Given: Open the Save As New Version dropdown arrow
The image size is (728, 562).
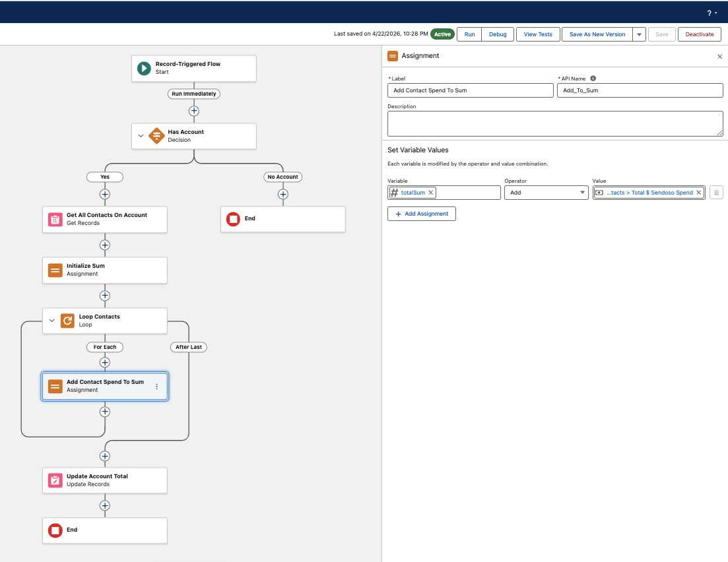Looking at the screenshot, I should (640, 34).
